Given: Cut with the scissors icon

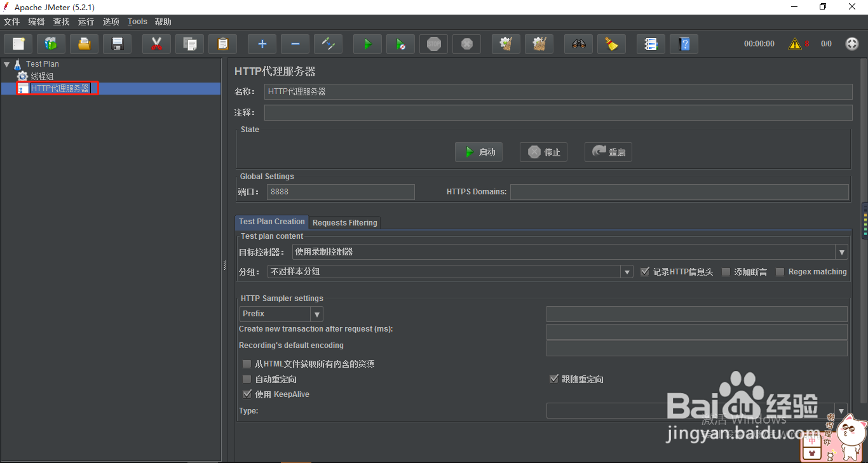Looking at the screenshot, I should 156,44.
